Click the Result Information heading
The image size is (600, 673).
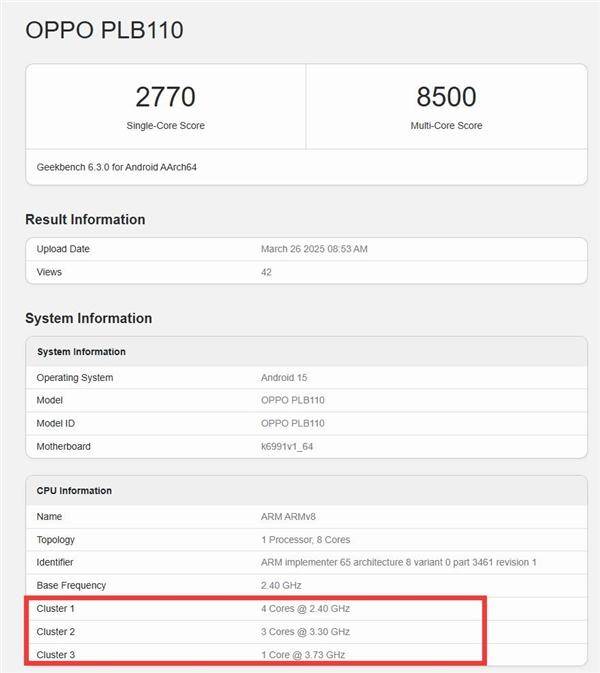click(x=85, y=219)
